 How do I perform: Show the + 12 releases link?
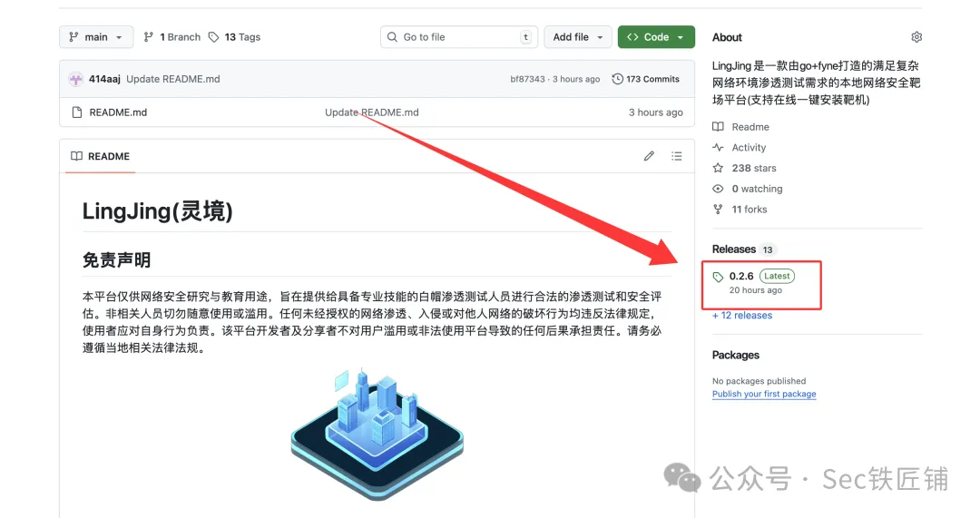pyautogui.click(x=742, y=316)
